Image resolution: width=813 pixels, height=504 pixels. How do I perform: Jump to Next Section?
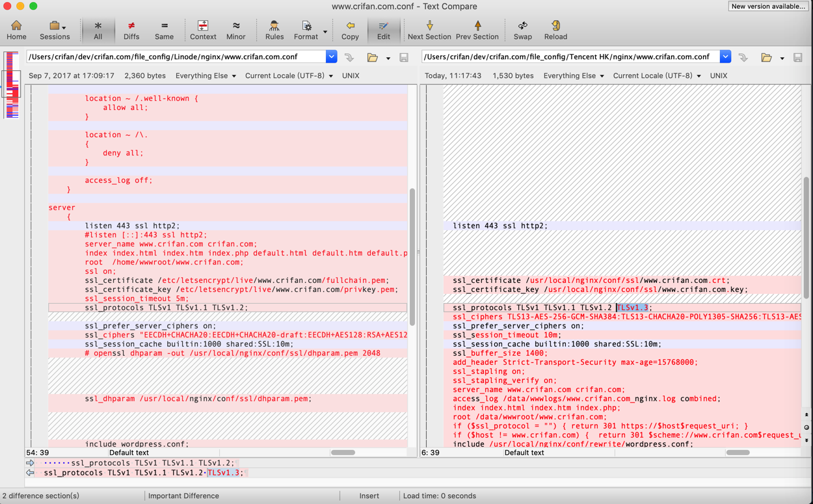pyautogui.click(x=429, y=30)
